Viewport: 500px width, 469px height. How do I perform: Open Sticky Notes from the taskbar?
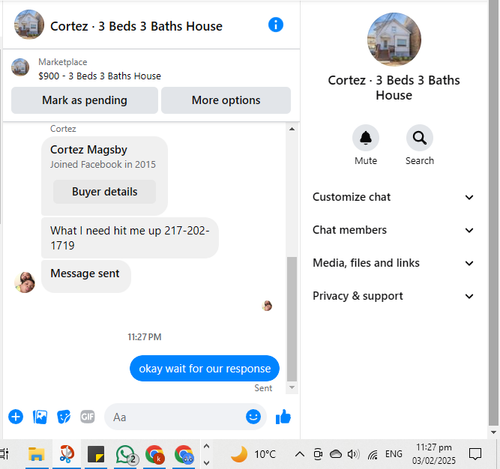[x=96, y=454]
